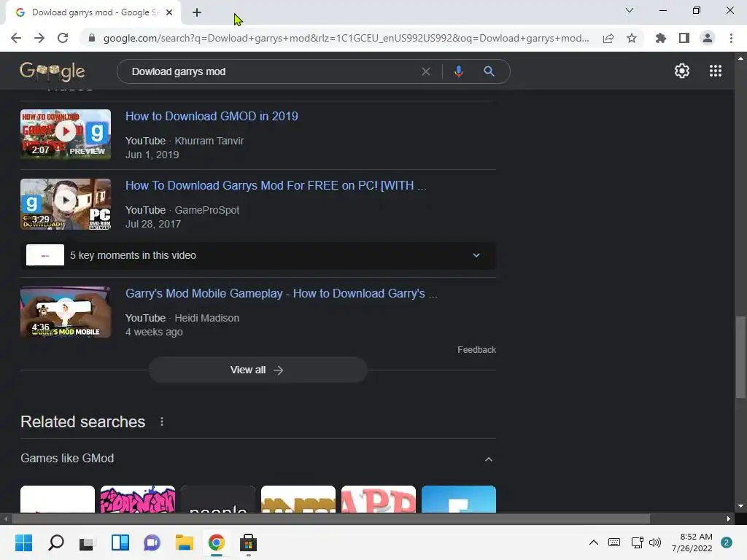This screenshot has height=560, width=747.
Task: Click the 'View all' videos button
Action: [258, 370]
